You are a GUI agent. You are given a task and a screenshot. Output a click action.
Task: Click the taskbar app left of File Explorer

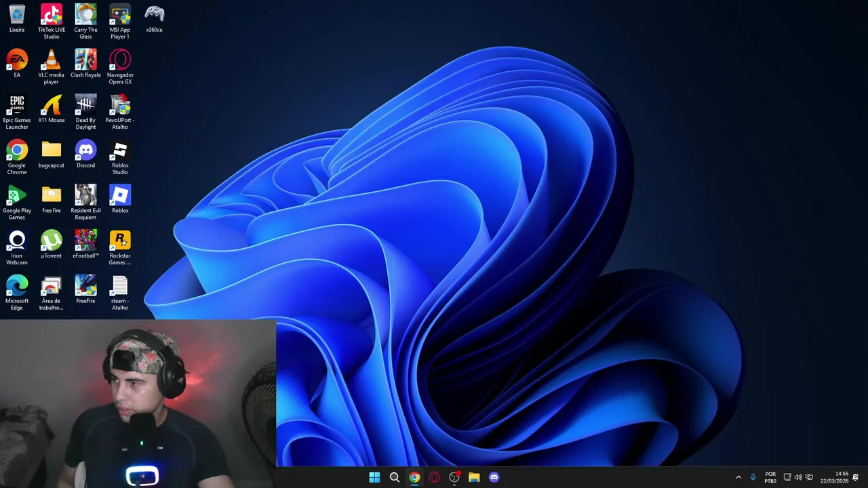click(454, 477)
